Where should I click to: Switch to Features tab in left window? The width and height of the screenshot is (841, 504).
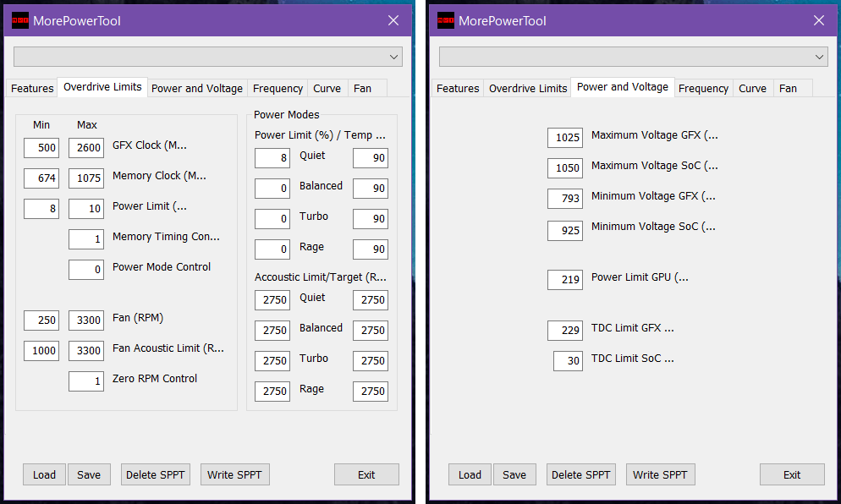[32, 88]
